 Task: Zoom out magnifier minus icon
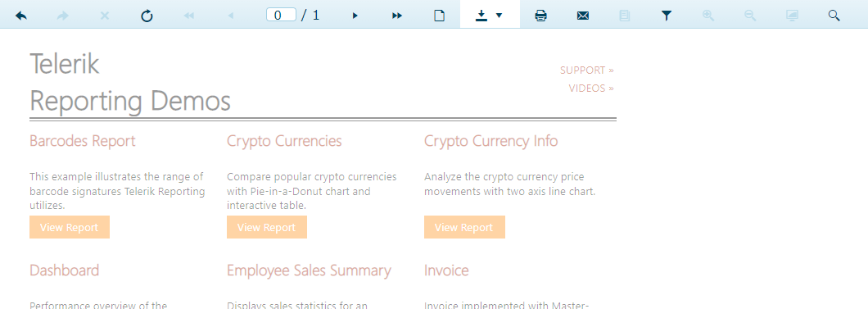(x=750, y=16)
